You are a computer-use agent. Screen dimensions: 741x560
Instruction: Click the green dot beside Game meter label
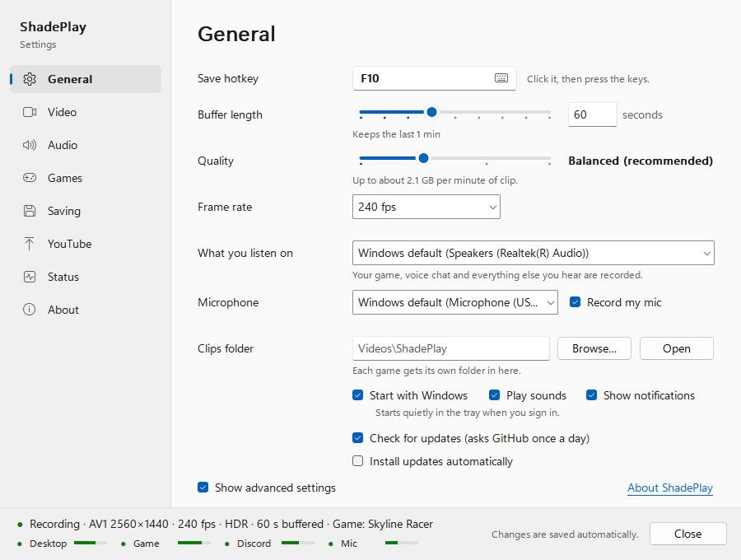click(x=123, y=544)
